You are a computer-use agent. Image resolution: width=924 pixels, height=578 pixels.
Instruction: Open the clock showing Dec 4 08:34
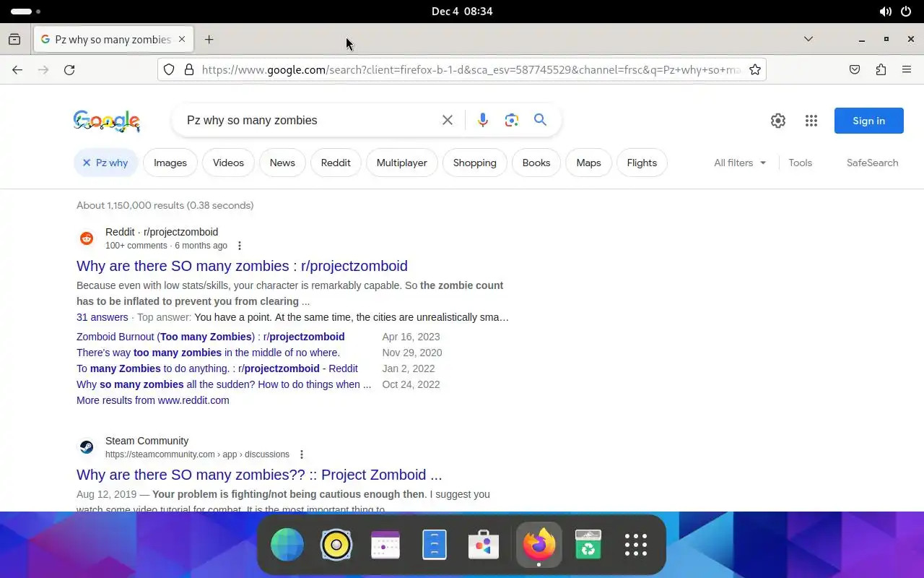point(462,12)
